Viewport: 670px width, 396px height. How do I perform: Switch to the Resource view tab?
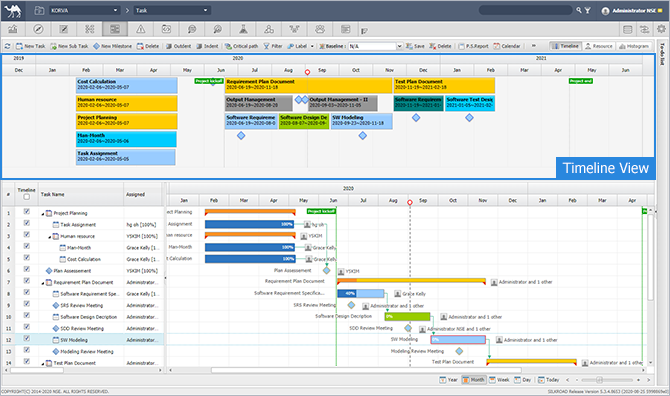pyautogui.click(x=599, y=46)
